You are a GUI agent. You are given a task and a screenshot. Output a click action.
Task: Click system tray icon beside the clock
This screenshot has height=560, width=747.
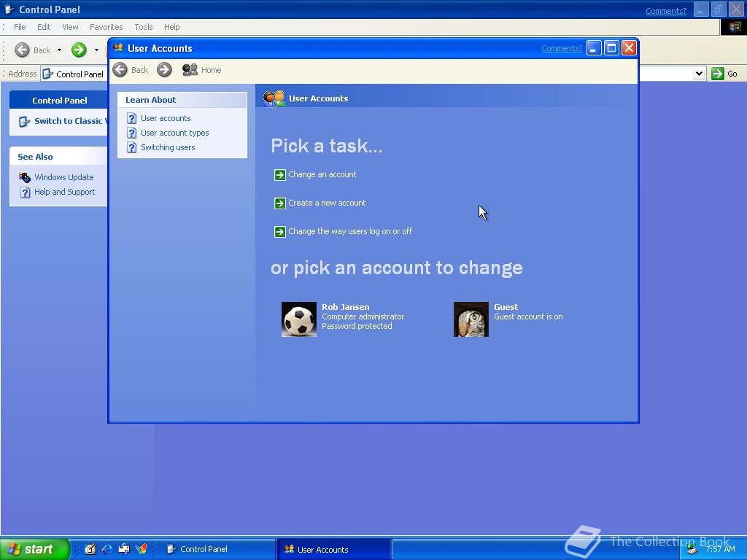point(692,550)
